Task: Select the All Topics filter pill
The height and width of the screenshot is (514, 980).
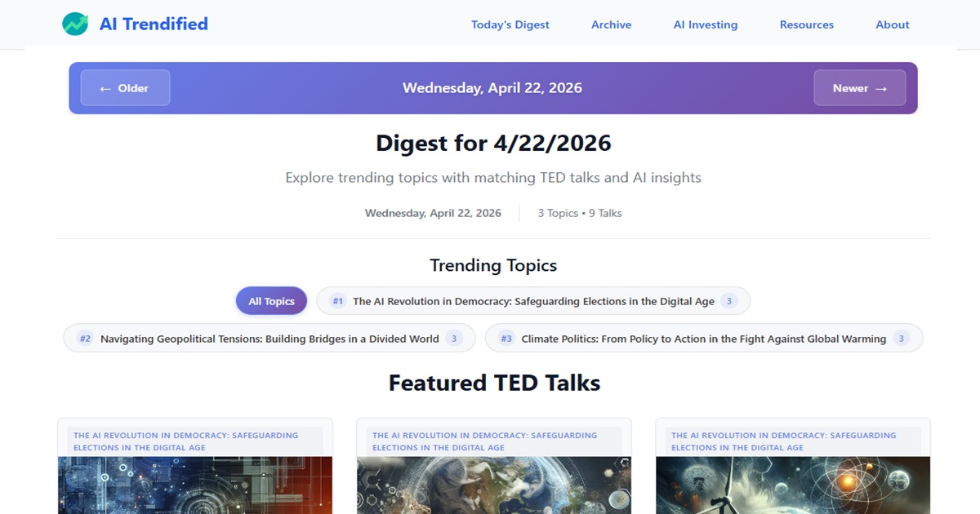Action: pyautogui.click(x=271, y=301)
